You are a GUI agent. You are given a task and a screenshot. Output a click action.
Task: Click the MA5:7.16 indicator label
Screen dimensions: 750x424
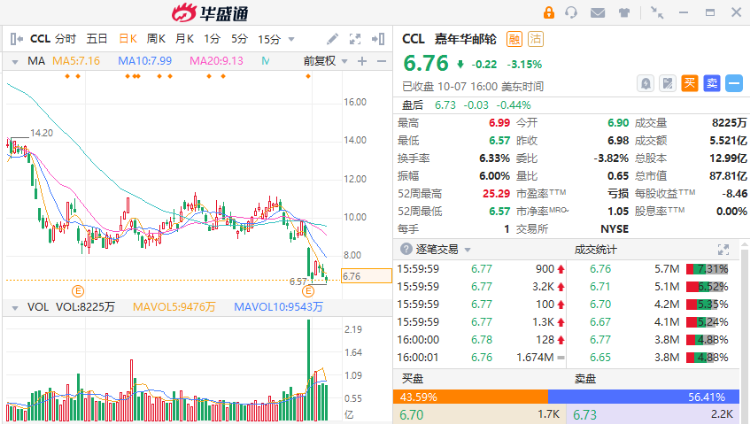point(76,61)
